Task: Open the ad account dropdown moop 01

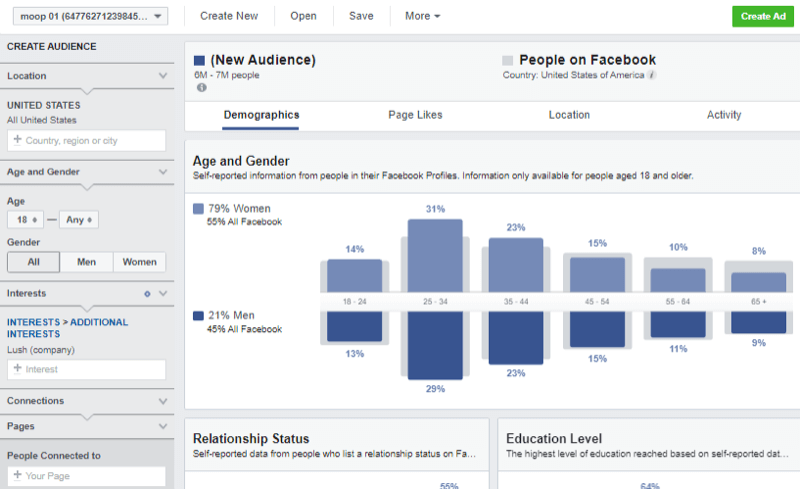Action: (x=90, y=16)
